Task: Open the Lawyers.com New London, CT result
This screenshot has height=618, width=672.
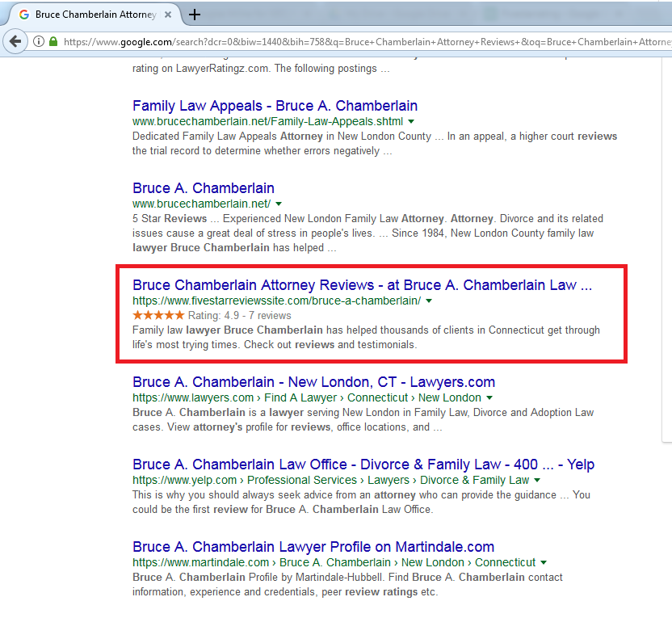Action: pos(313,382)
